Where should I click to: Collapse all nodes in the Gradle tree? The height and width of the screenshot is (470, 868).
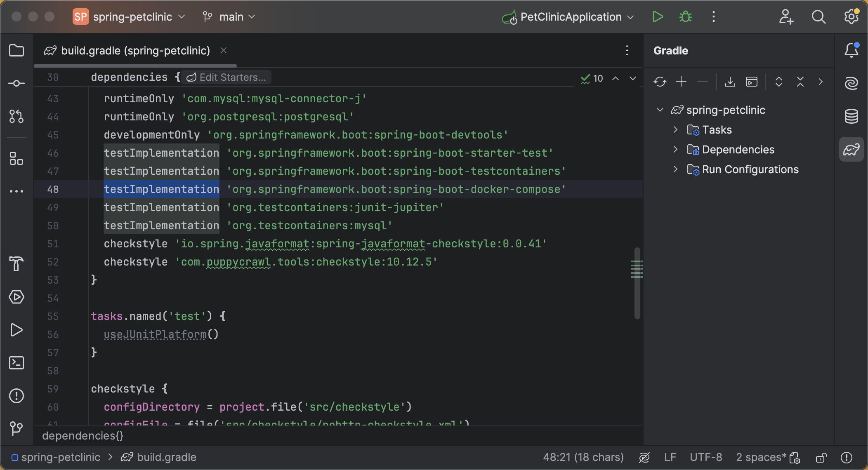point(800,82)
